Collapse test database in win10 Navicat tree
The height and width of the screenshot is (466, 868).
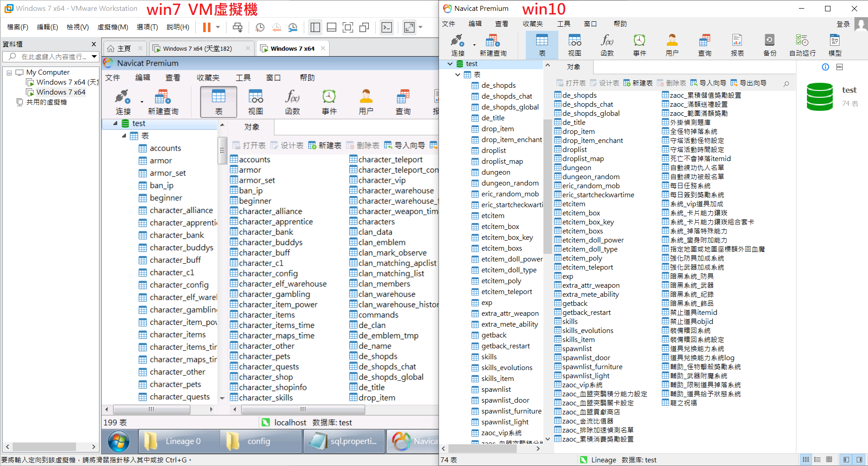click(450, 64)
